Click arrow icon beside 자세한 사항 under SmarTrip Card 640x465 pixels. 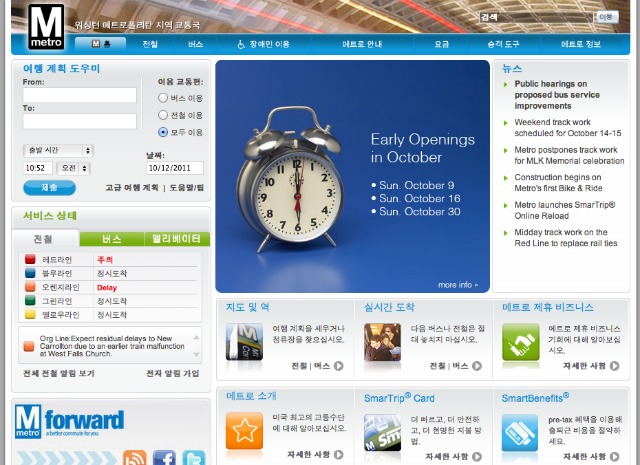477,456
